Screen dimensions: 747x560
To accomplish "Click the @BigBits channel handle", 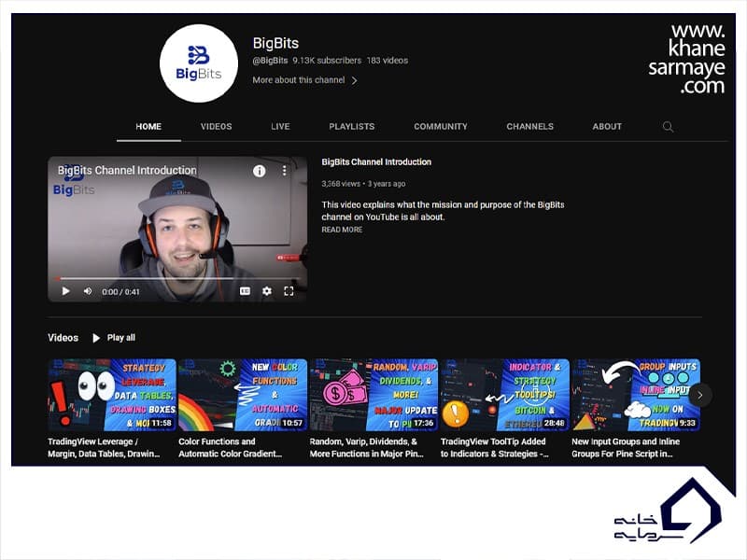I will pyautogui.click(x=270, y=61).
